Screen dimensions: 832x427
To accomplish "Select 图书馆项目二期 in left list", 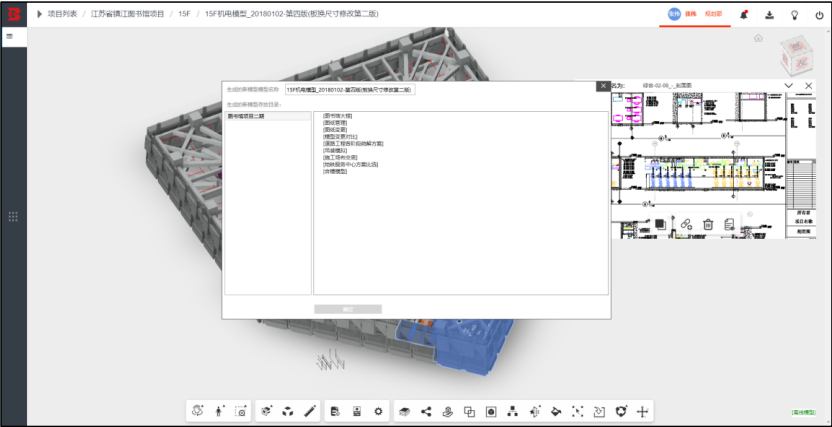I will pyautogui.click(x=268, y=116).
